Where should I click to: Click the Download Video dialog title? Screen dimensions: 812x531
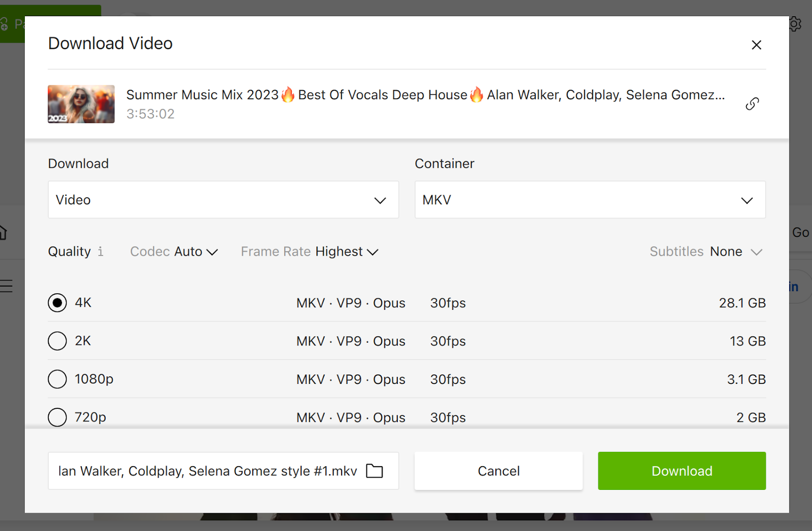[x=110, y=44]
